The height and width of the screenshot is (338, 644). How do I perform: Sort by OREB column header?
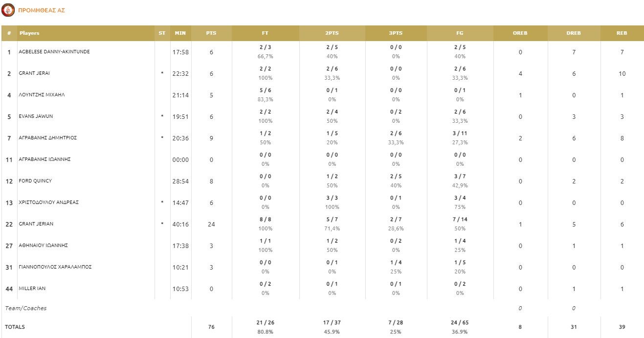click(520, 33)
